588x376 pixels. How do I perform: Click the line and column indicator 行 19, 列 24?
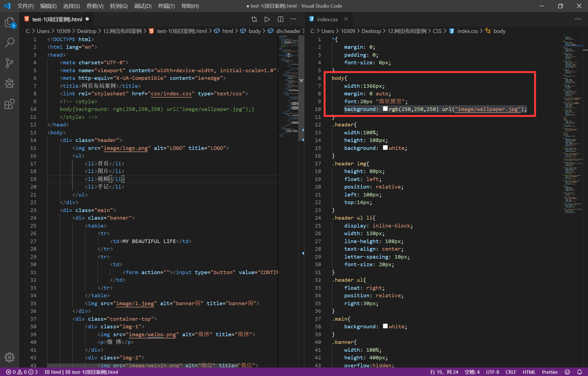pos(444,372)
